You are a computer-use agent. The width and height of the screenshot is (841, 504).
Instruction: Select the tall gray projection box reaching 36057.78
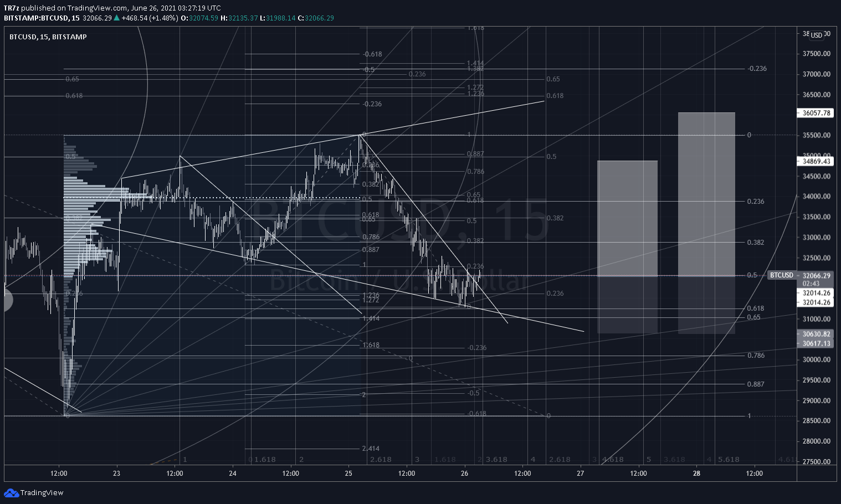tap(706, 223)
